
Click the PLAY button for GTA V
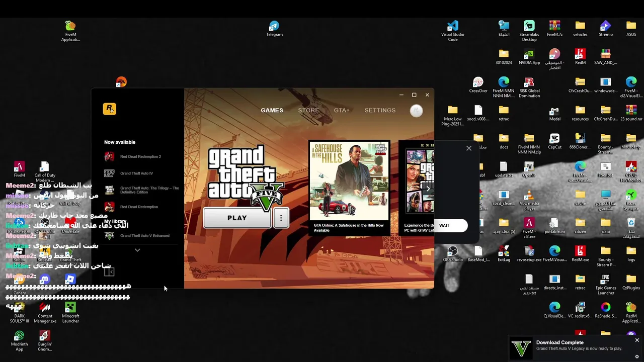[x=237, y=218]
